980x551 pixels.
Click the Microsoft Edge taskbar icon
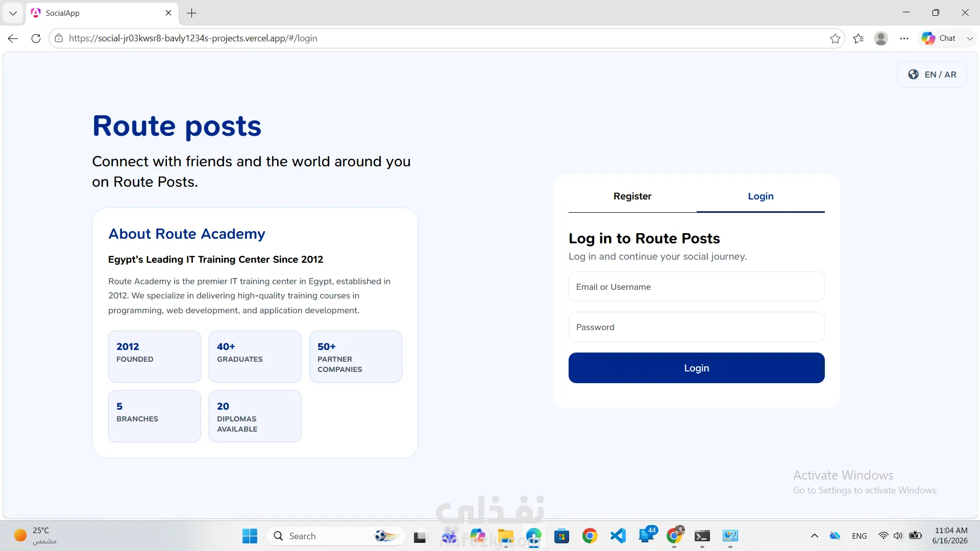click(x=534, y=536)
